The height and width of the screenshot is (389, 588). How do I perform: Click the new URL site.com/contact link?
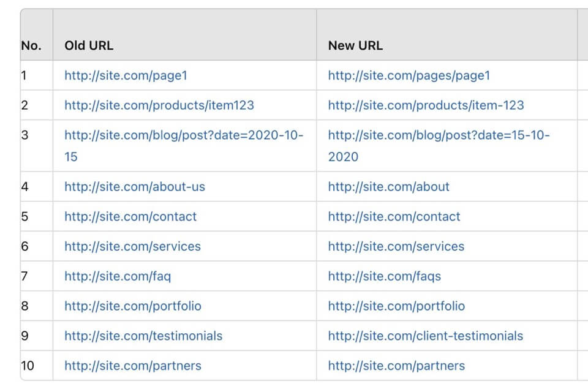pyautogui.click(x=394, y=216)
